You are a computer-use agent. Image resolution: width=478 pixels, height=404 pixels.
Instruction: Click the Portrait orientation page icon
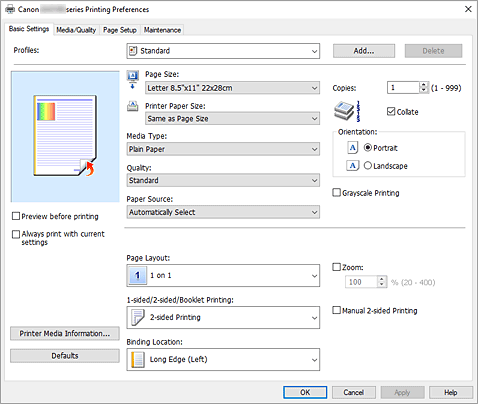[x=352, y=148]
